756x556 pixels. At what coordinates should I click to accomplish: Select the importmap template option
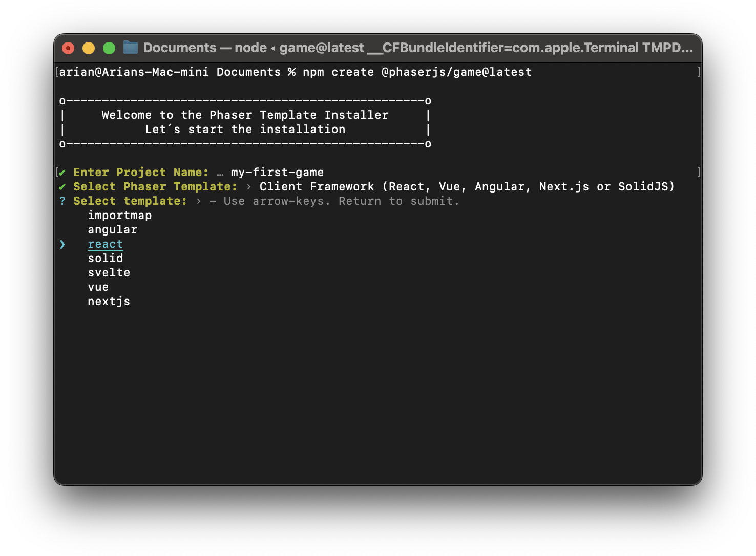(120, 216)
